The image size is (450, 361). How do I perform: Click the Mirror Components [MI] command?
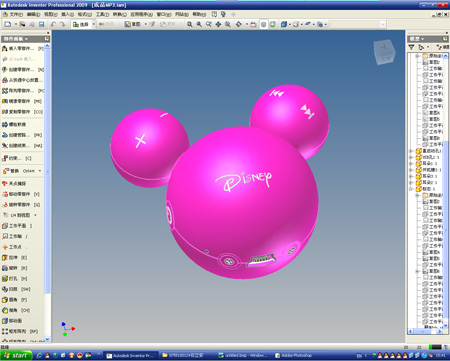23,101
